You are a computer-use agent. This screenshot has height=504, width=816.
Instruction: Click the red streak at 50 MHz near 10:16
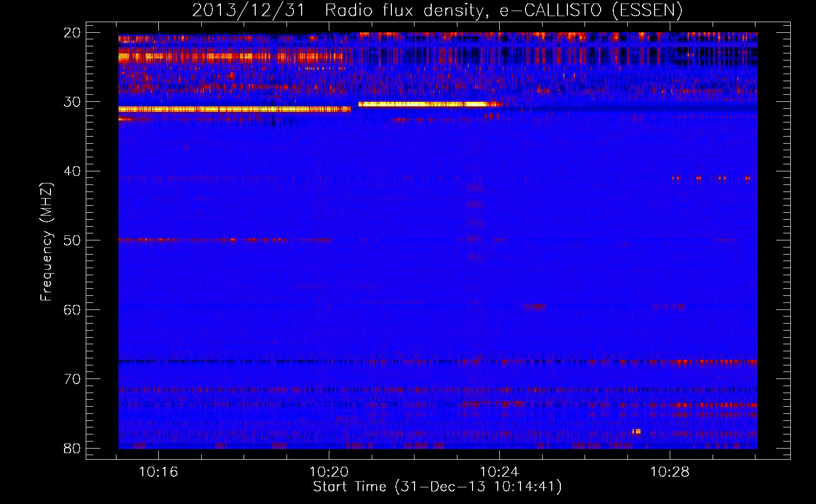(147, 240)
